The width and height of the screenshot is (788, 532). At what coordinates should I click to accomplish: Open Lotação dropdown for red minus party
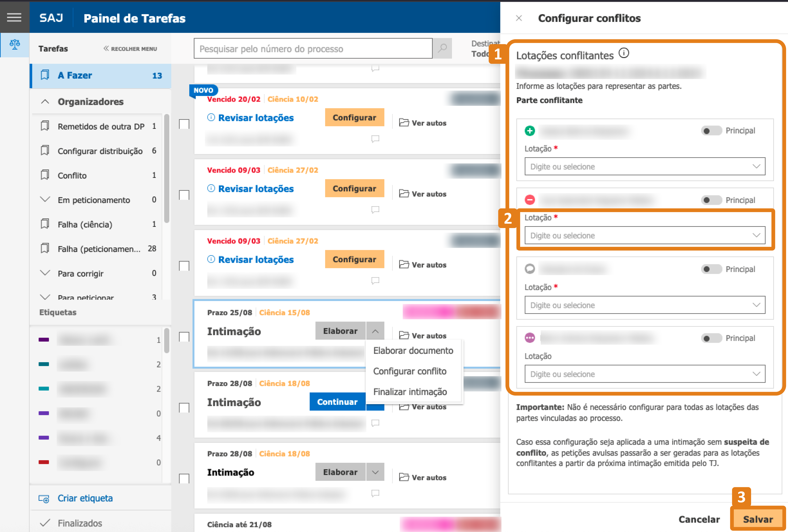645,235
